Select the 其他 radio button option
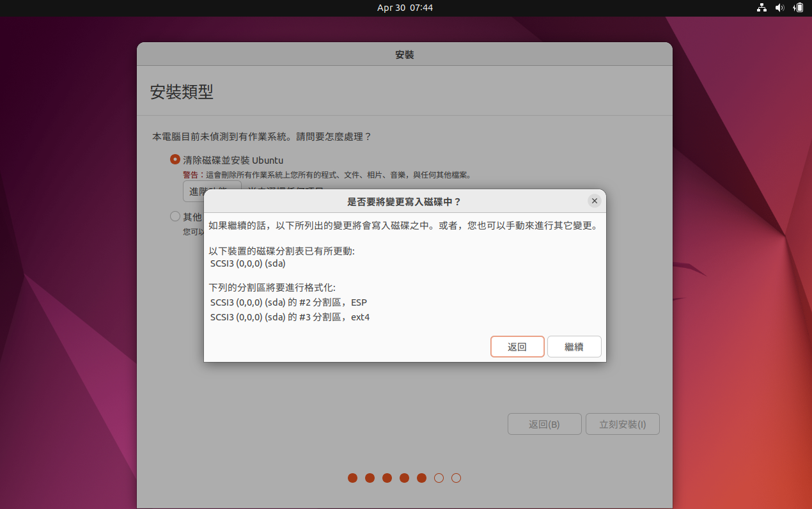 [x=175, y=216]
